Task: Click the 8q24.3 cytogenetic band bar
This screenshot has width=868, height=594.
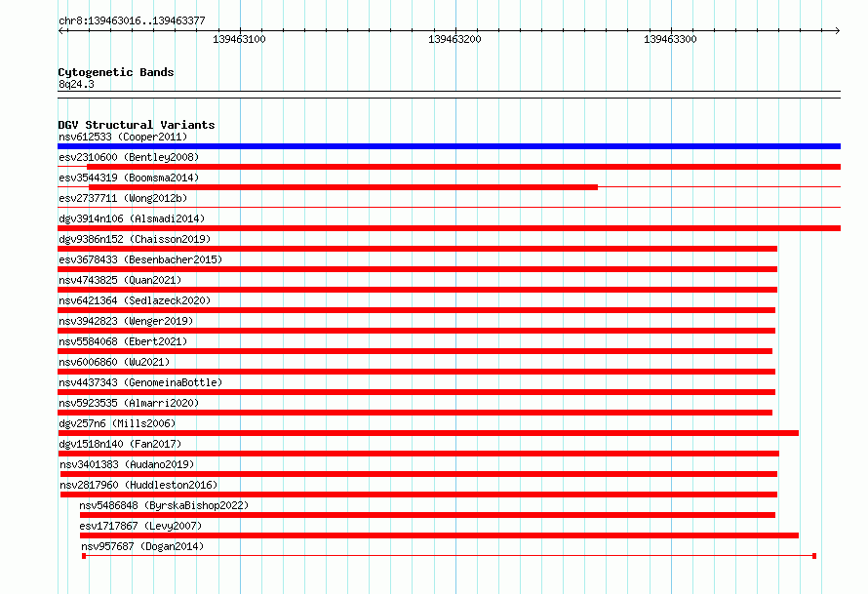Action: click(x=449, y=95)
